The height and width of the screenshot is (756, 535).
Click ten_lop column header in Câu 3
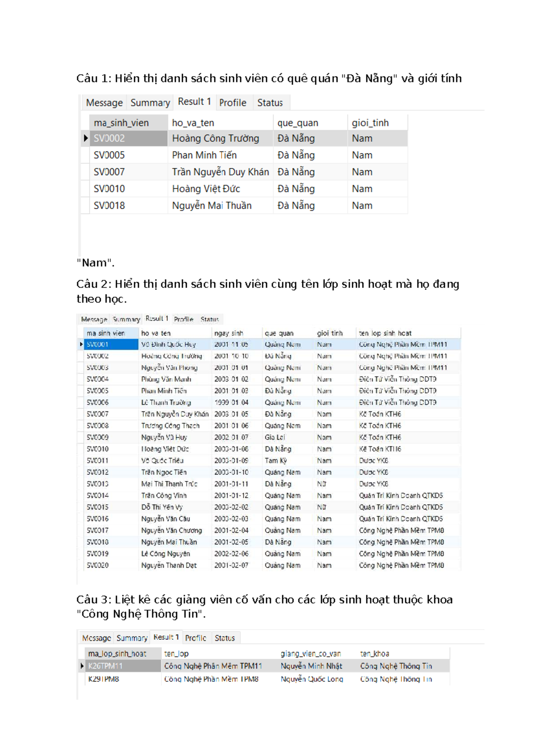[x=220, y=653]
